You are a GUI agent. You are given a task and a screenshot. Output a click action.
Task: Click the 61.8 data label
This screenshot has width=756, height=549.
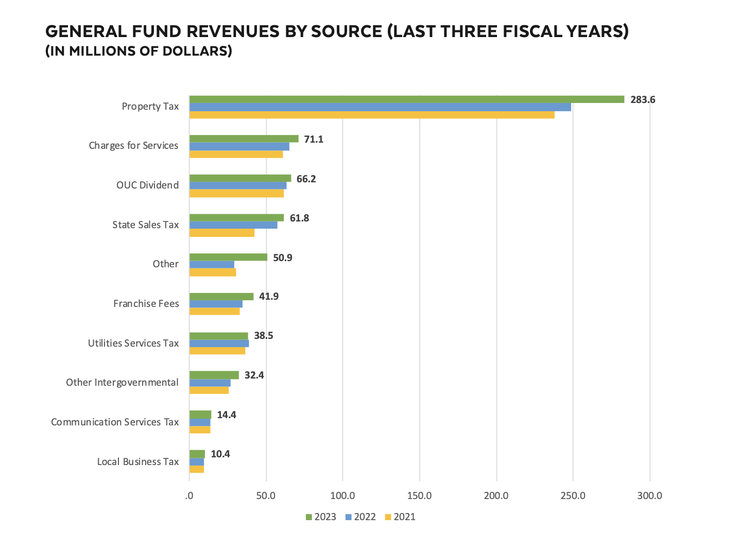[299, 218]
